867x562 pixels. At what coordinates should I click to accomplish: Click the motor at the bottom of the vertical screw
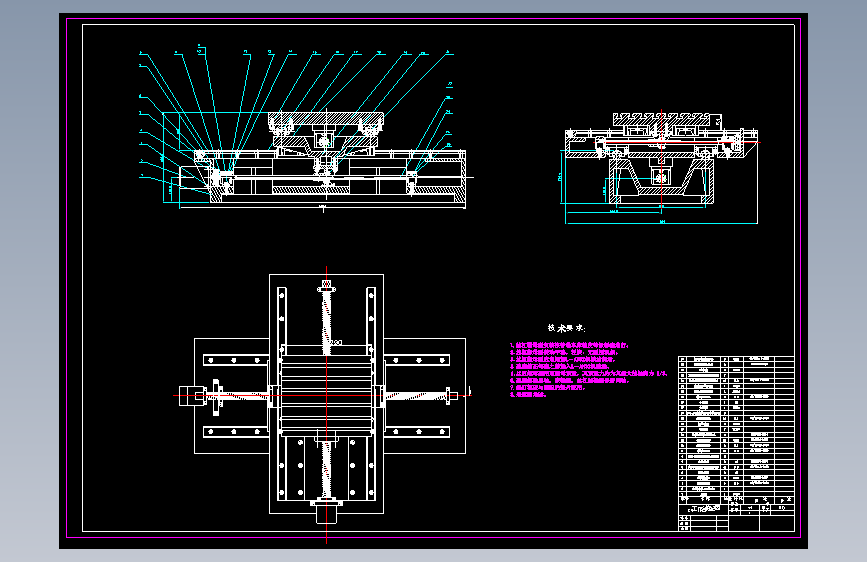[326, 514]
